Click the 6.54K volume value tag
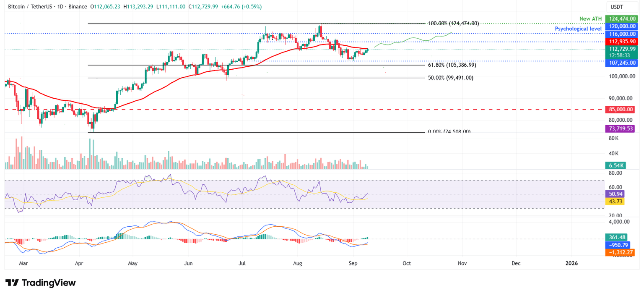 [x=616, y=166]
